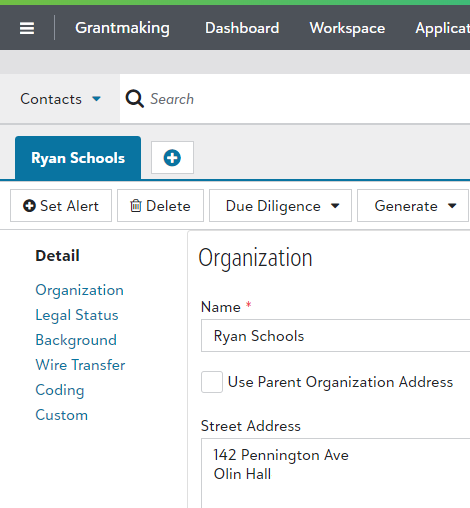The image size is (470, 508).
Task: Click the Street Address text area
Action: tap(336, 473)
